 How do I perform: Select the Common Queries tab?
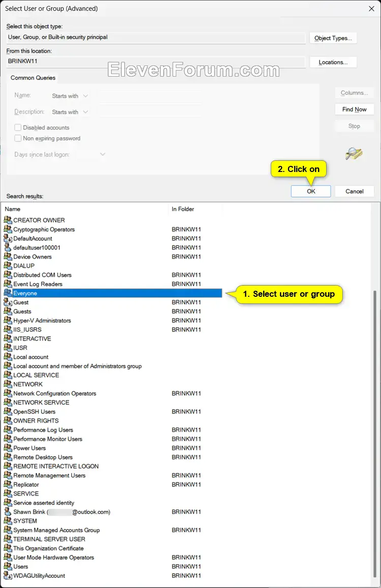33,78
